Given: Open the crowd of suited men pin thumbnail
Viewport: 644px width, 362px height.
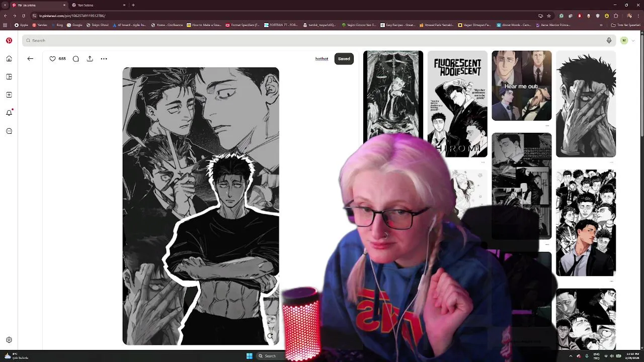Looking at the screenshot, I should tap(586, 223).
